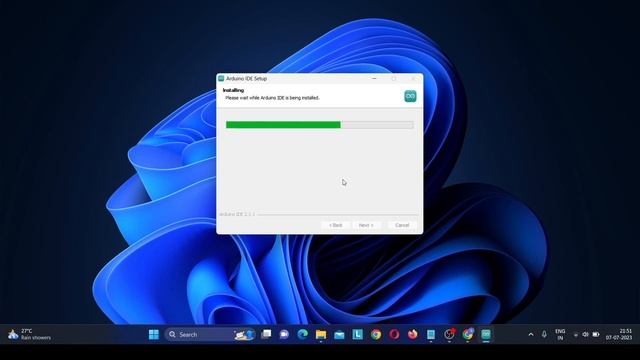Click the microphone icon in the system tray
Image resolution: width=640 pixels, height=360 pixels.
pos(544,335)
